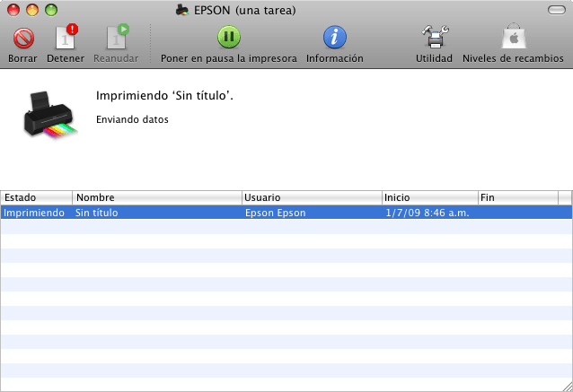Select the 'Sin título' job name
Viewport: 573px width, 392px height.
[x=96, y=213]
